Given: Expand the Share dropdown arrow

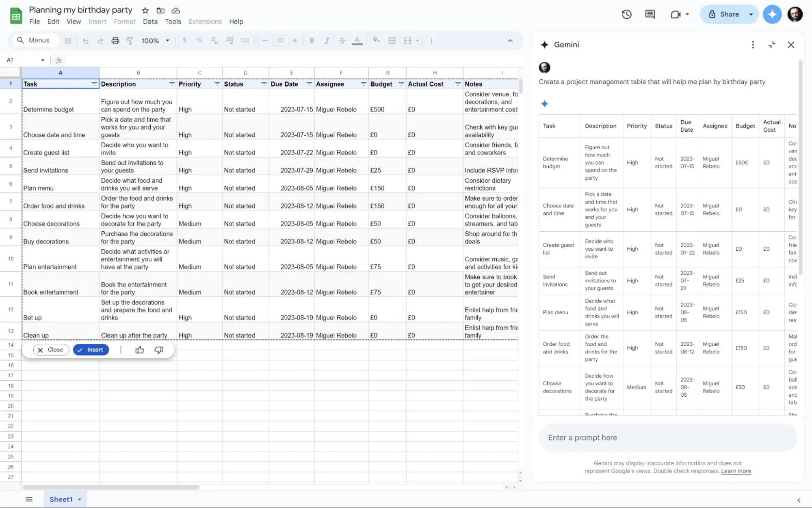Looking at the screenshot, I should coord(751,14).
